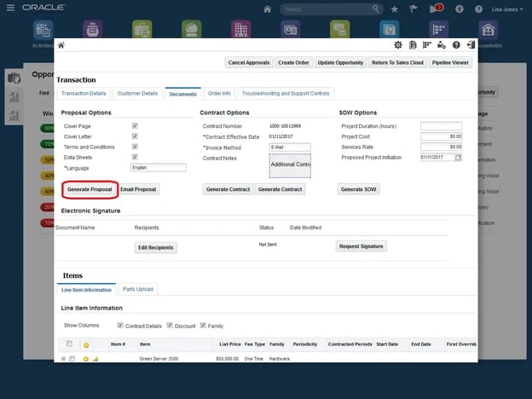Expand the Green Server 3500 row

pyautogui.click(x=63, y=359)
